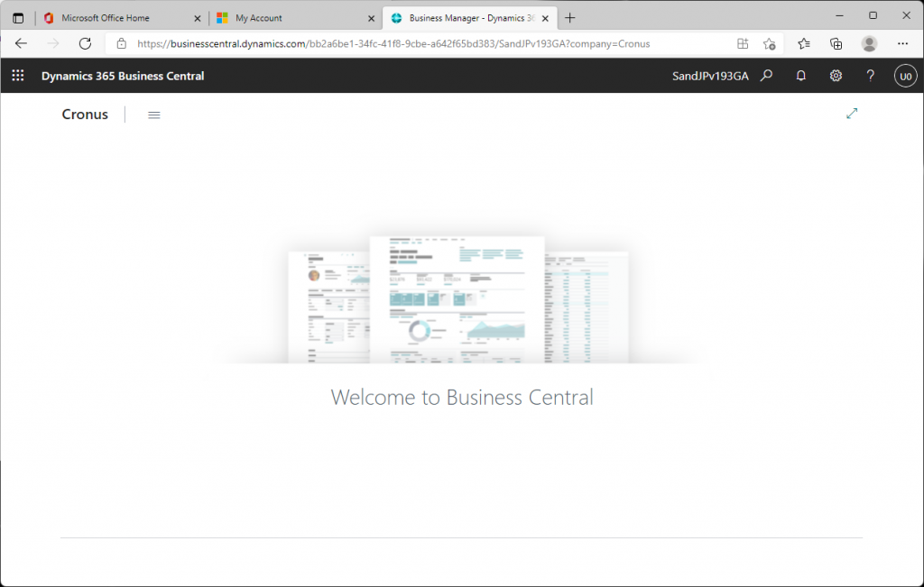
Task: Click the browser forward arrow
Action: click(x=53, y=43)
